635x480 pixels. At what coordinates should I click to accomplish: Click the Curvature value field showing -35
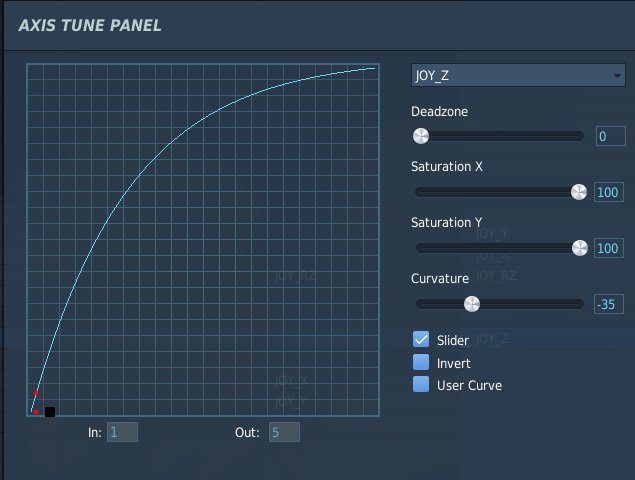click(609, 304)
